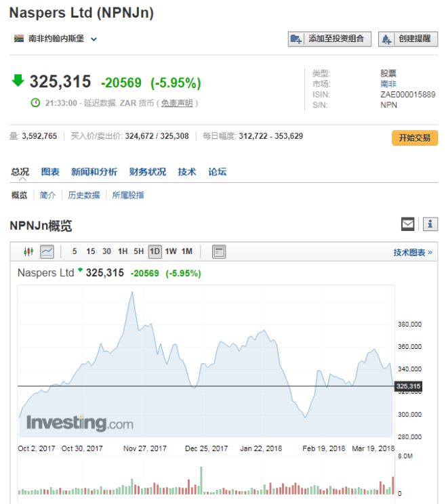Image resolution: width=446 pixels, height=504 pixels.
Task: Click the bid/ask value 324,672 / 325,308
Action: (x=157, y=136)
